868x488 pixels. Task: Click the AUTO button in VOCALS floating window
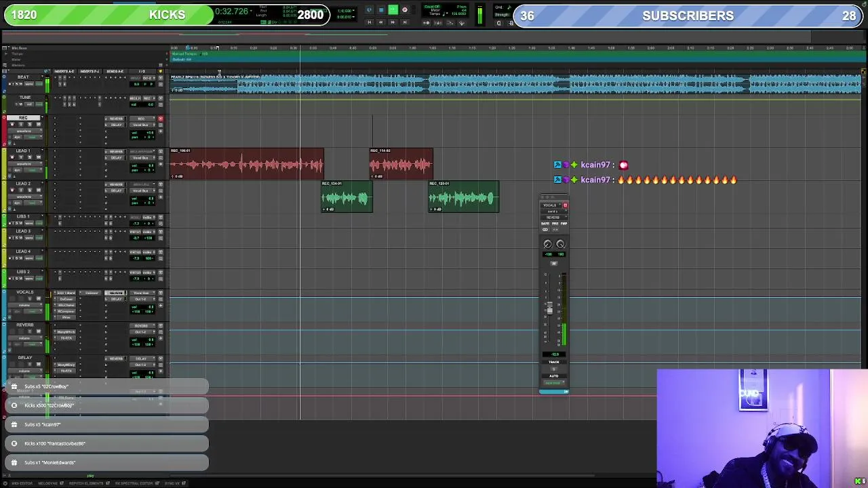[554, 375]
